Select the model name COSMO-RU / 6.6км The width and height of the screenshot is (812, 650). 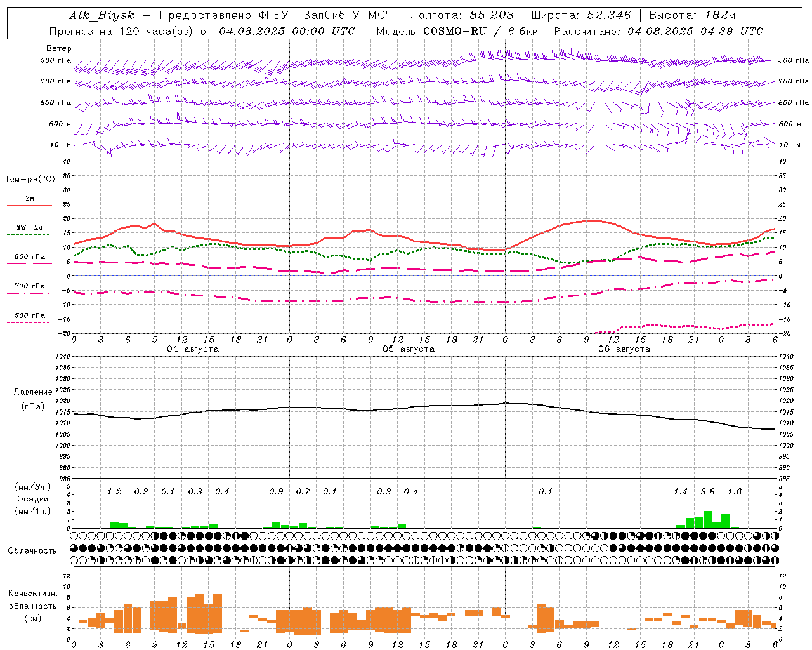pyautogui.click(x=481, y=31)
